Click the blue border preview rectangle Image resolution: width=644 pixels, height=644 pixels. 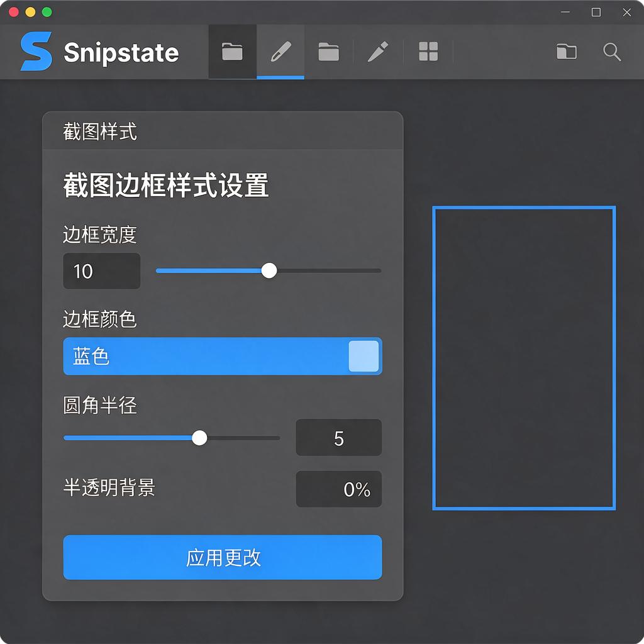point(524,358)
